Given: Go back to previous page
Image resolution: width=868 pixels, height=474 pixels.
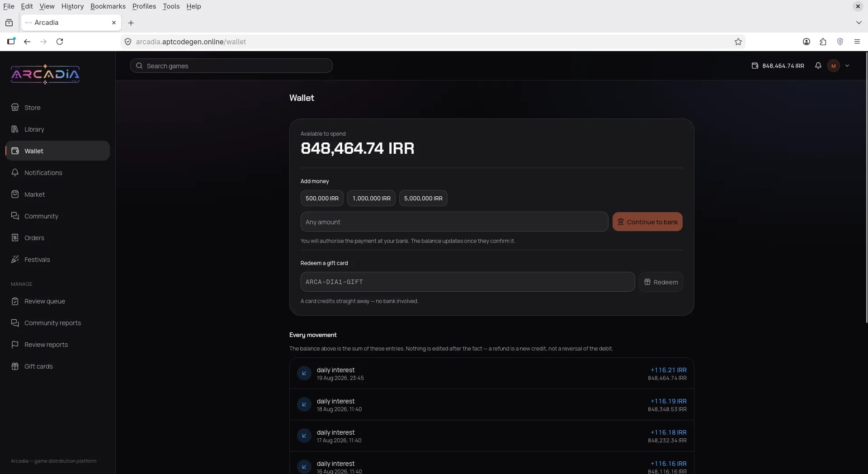Looking at the screenshot, I should [x=27, y=42].
